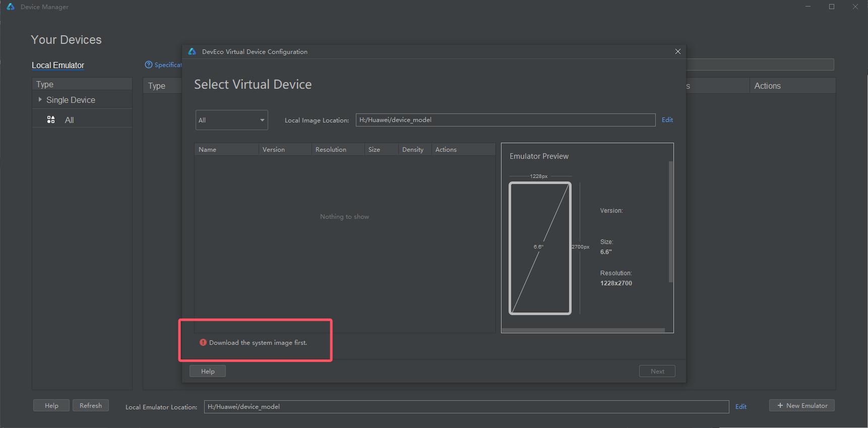Click the Name column header
This screenshot has width=868, height=428.
click(226, 149)
